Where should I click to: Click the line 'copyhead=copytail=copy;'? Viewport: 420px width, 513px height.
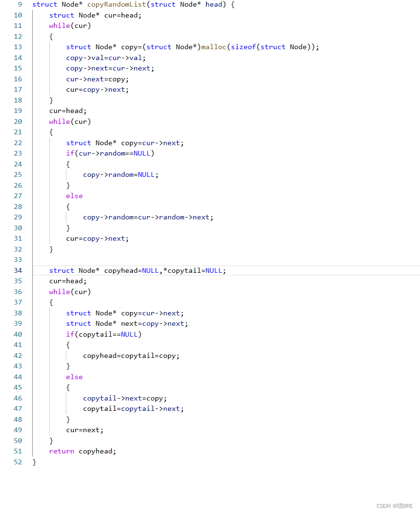tap(131, 356)
